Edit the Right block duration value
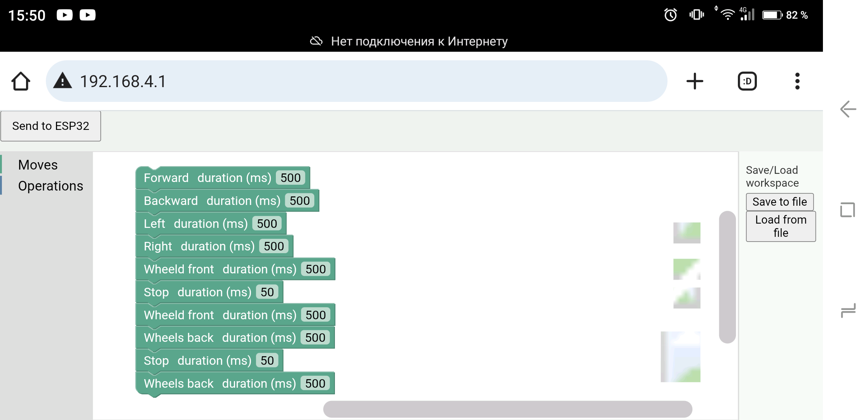This screenshot has height=420, width=868. (274, 247)
